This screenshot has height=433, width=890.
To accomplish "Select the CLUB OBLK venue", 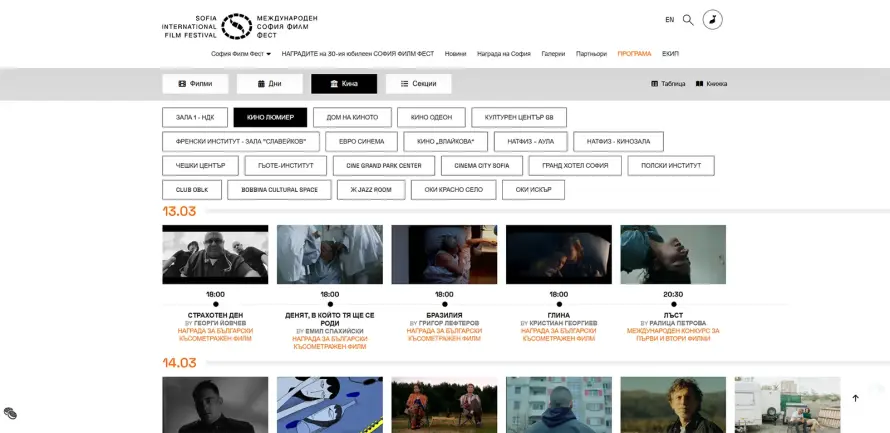I will click(192, 190).
